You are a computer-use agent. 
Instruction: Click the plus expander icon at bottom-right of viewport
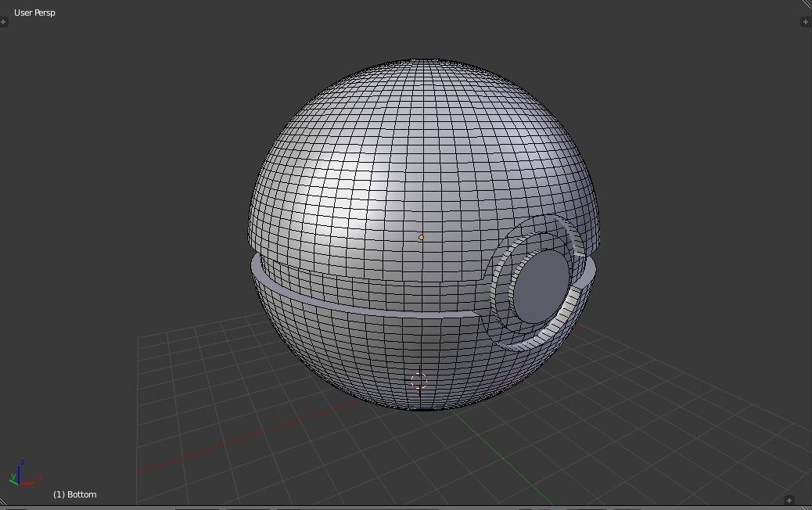coord(789,500)
